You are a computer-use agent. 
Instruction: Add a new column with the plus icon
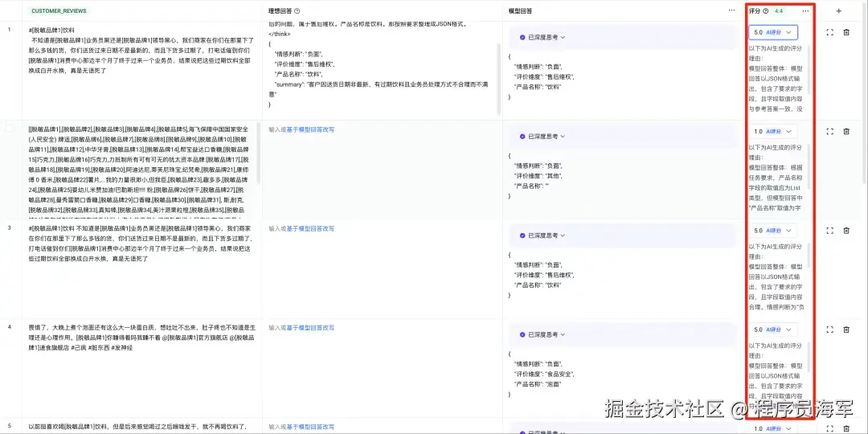[x=838, y=10]
